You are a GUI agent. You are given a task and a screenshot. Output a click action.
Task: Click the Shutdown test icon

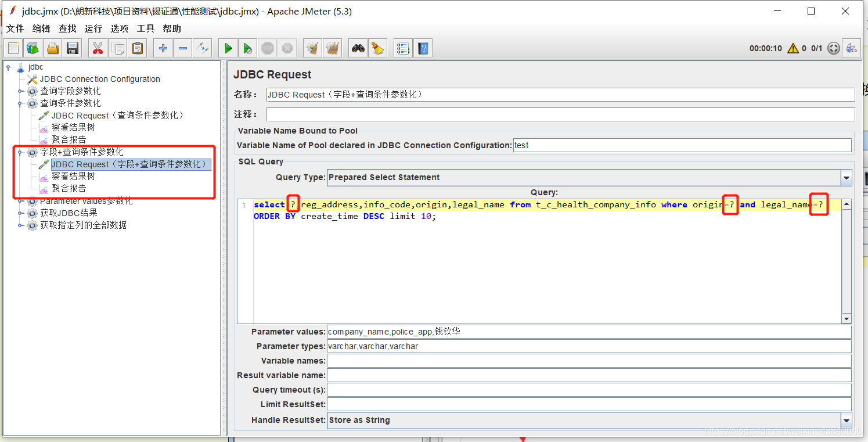[x=287, y=48]
